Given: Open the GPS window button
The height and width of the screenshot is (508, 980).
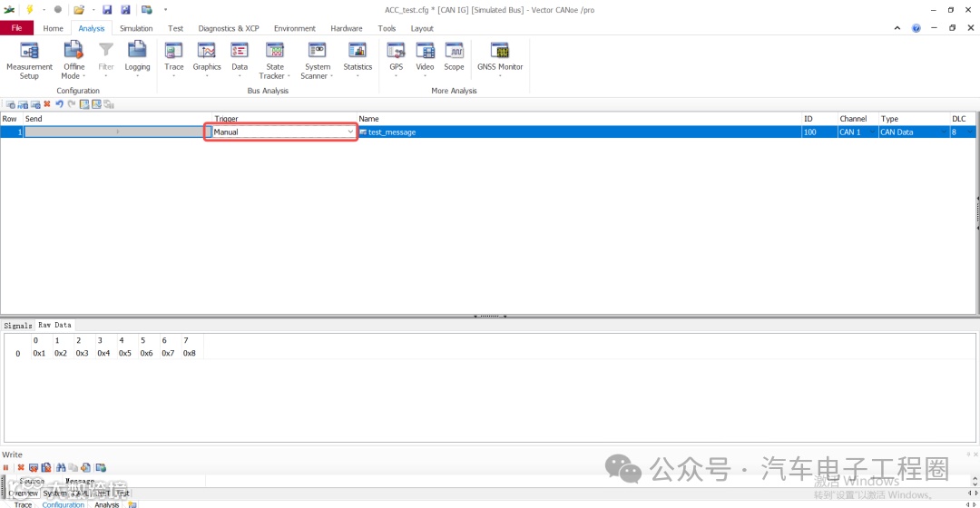Looking at the screenshot, I should (x=397, y=60).
